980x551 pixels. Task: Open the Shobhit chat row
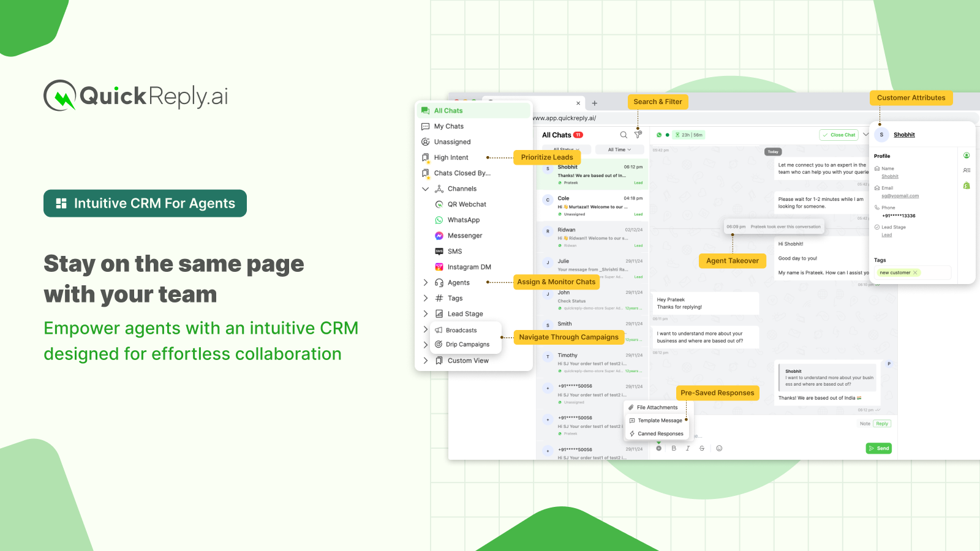pyautogui.click(x=592, y=174)
